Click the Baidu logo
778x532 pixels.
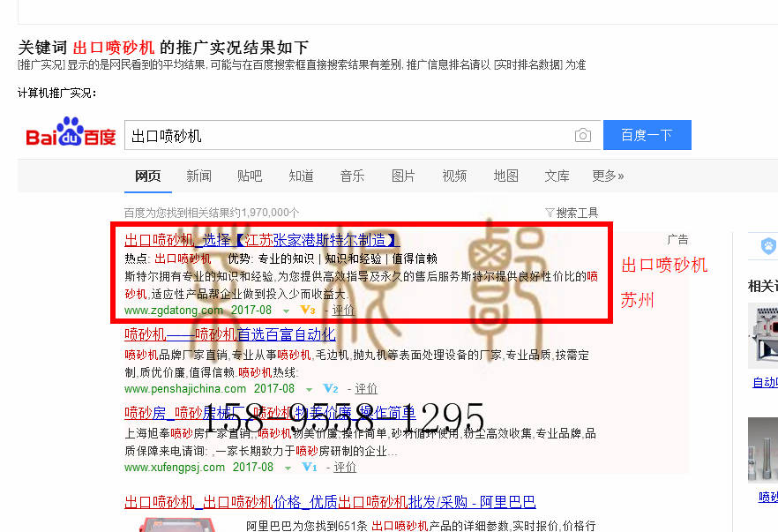click(x=71, y=133)
